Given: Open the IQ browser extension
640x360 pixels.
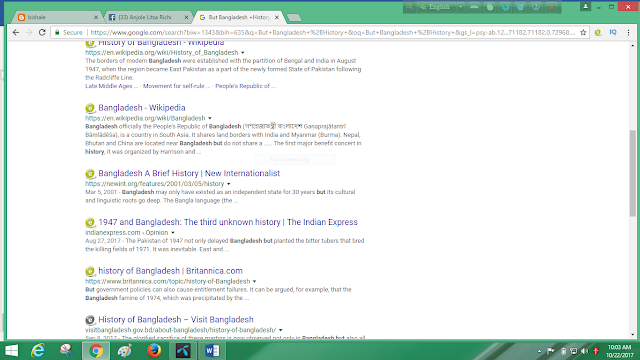Looking at the screenshot, I should [613, 32].
